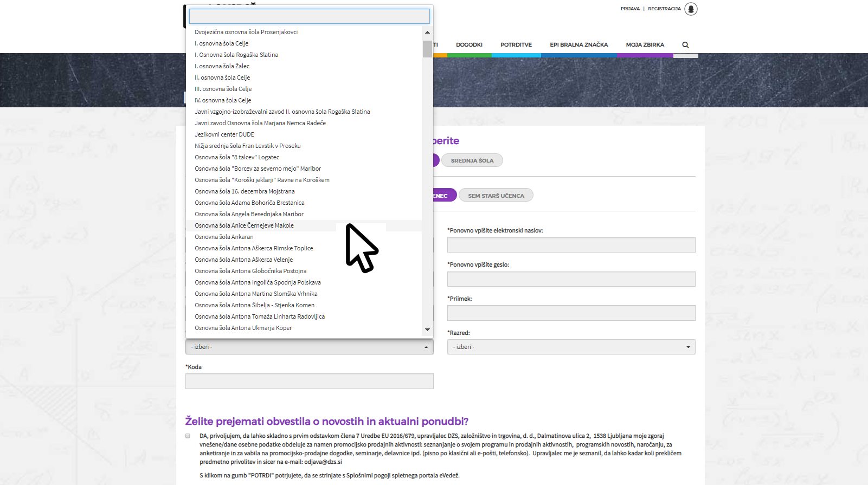Select Osnovna šola Antona Ingoliča Spodnja Polskava
Viewport: 868px width, 485px height.
304,282
